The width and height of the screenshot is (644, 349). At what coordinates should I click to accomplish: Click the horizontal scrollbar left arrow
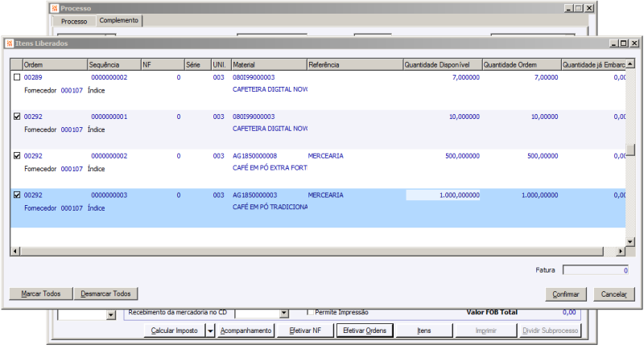tap(15, 251)
